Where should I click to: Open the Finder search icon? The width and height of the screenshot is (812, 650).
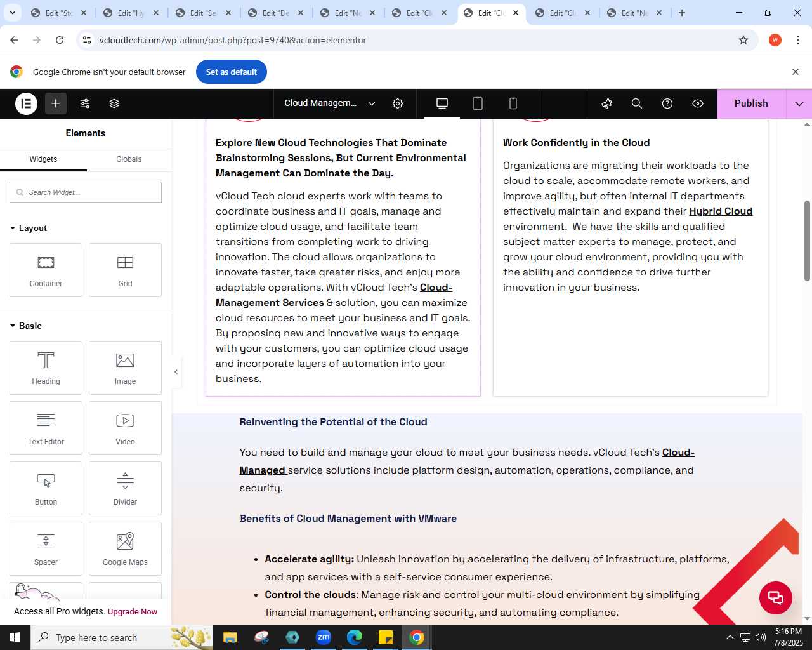637,103
